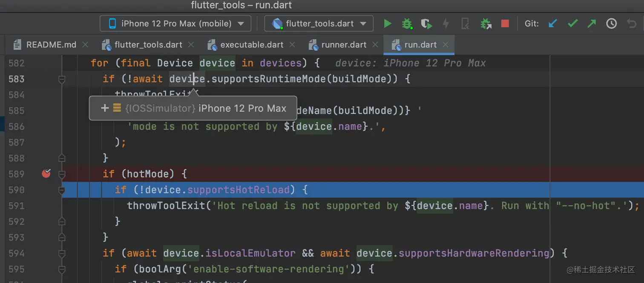Click the inline hint 'device: iPhone 12 Pro Max'
Image resolution: width=644 pixels, height=283 pixels.
click(x=411, y=63)
